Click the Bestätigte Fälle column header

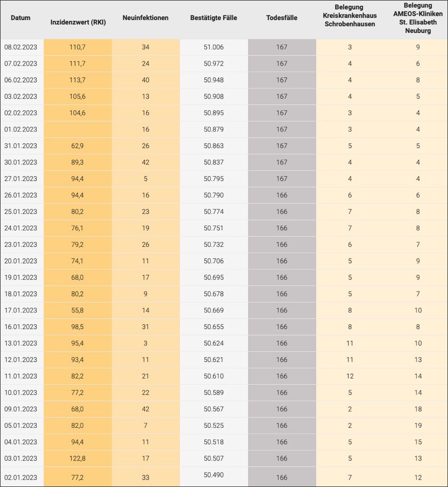tap(214, 18)
